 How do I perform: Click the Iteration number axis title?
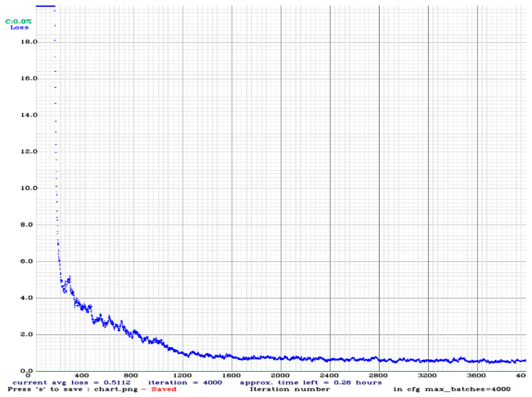tap(290, 389)
